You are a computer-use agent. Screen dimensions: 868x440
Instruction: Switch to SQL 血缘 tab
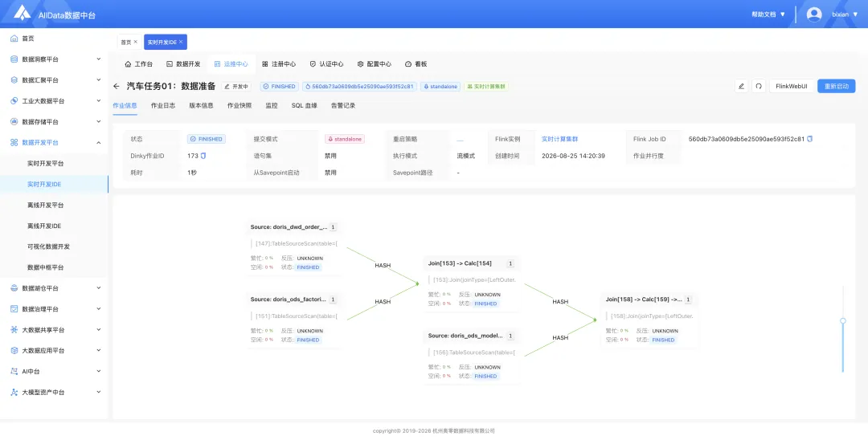tap(305, 105)
